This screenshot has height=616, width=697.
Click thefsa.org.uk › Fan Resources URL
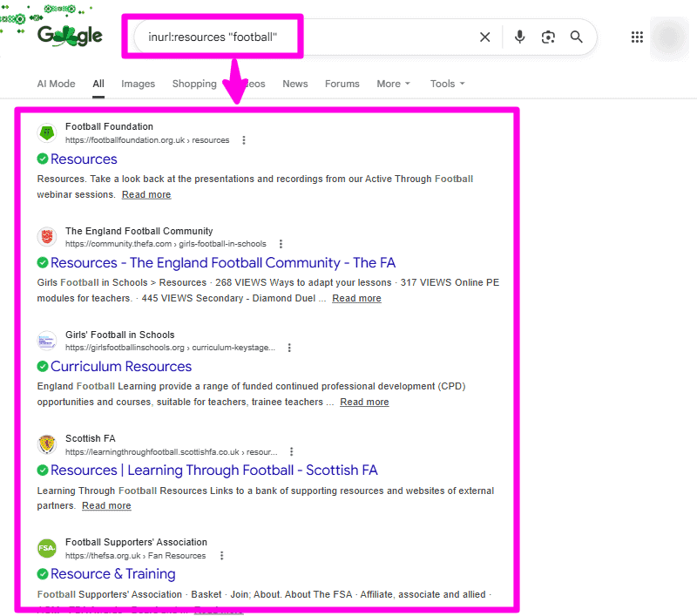(136, 556)
